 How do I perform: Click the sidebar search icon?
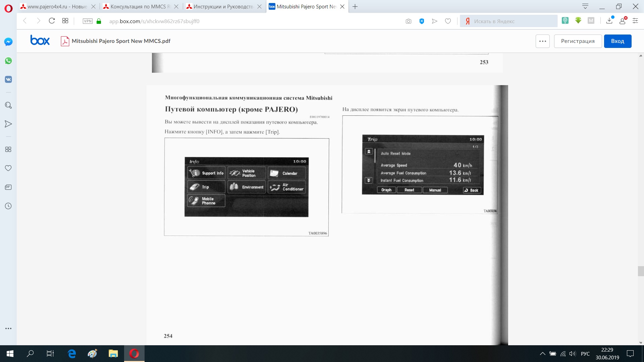[x=8, y=105]
